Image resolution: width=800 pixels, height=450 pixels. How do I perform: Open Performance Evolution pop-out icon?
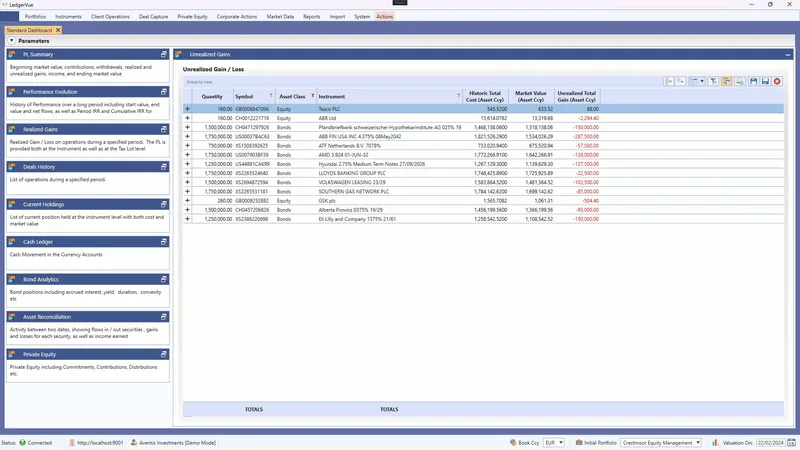[x=163, y=92]
